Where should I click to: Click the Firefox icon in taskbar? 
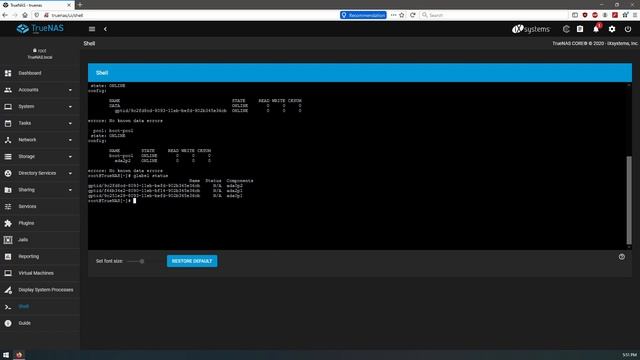(x=19, y=355)
